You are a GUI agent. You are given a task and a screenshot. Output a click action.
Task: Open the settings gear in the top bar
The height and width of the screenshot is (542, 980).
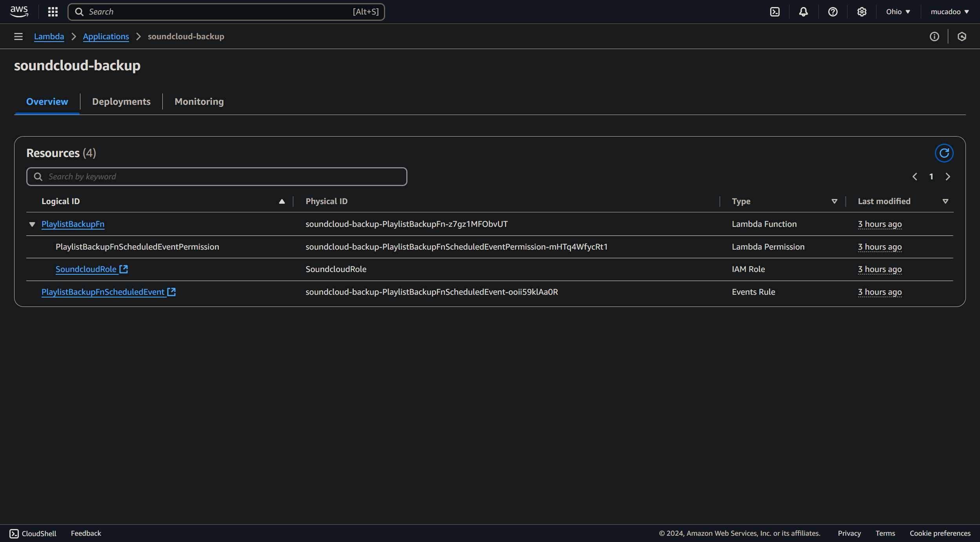[862, 12]
